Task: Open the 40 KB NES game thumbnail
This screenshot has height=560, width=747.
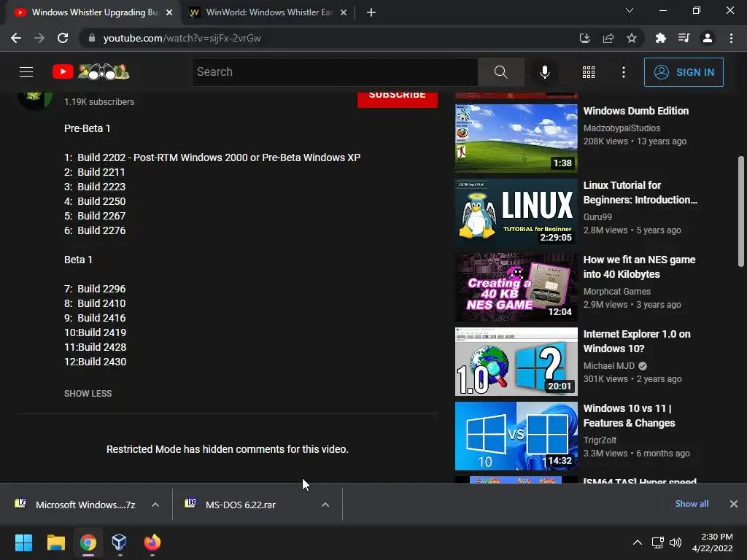Action: click(x=516, y=287)
